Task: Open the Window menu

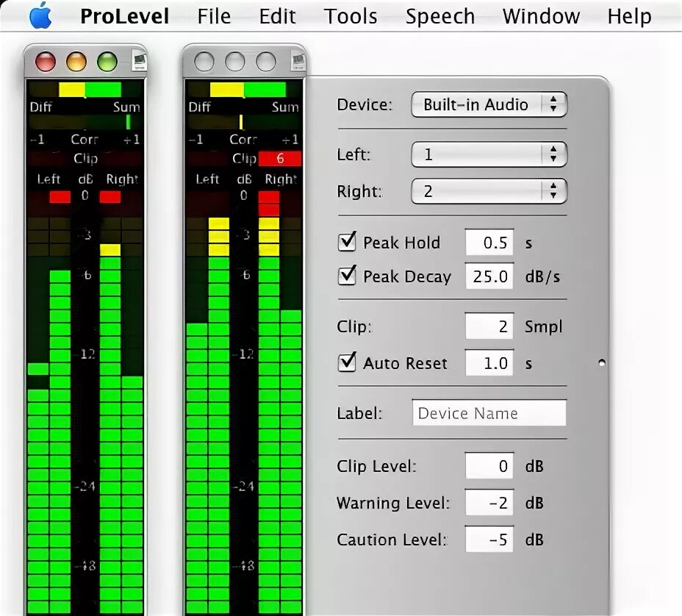Action: (x=541, y=16)
